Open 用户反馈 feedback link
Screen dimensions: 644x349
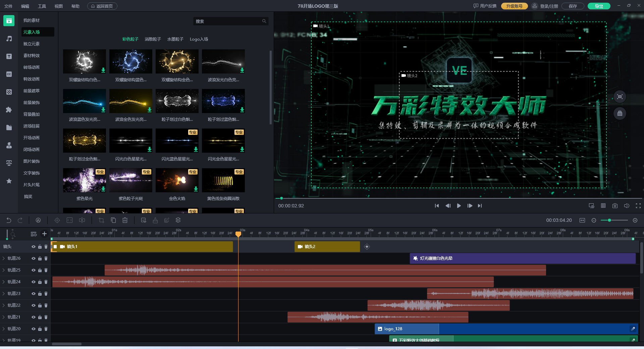[485, 6]
